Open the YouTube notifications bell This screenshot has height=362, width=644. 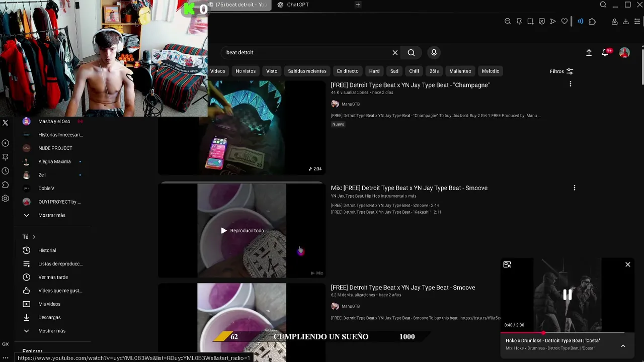(x=605, y=52)
